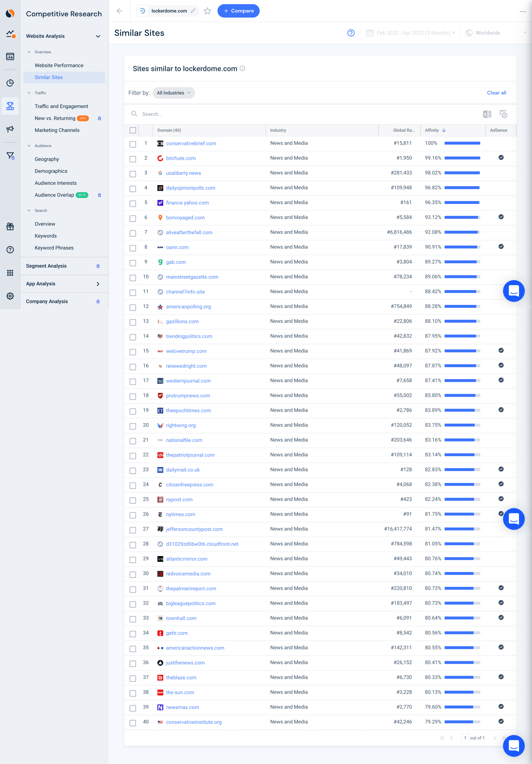
Task: Click the Affinity sort arrow
Action: click(444, 131)
